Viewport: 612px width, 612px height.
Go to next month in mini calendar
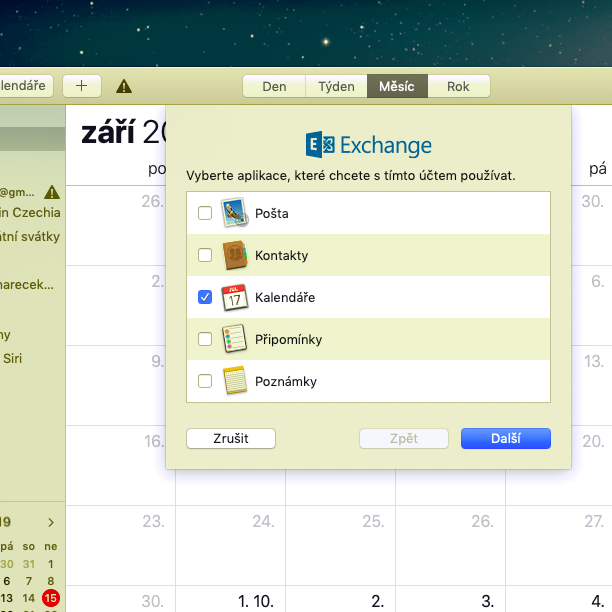51,522
